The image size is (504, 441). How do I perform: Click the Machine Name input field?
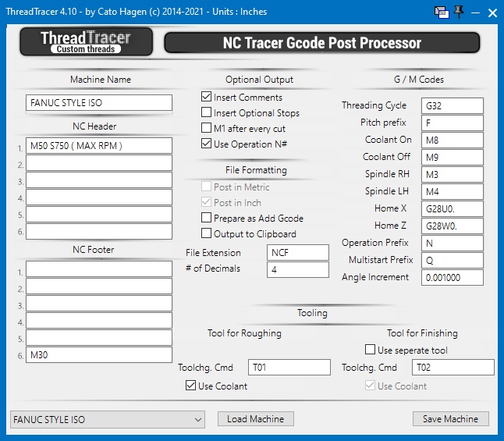click(x=99, y=103)
